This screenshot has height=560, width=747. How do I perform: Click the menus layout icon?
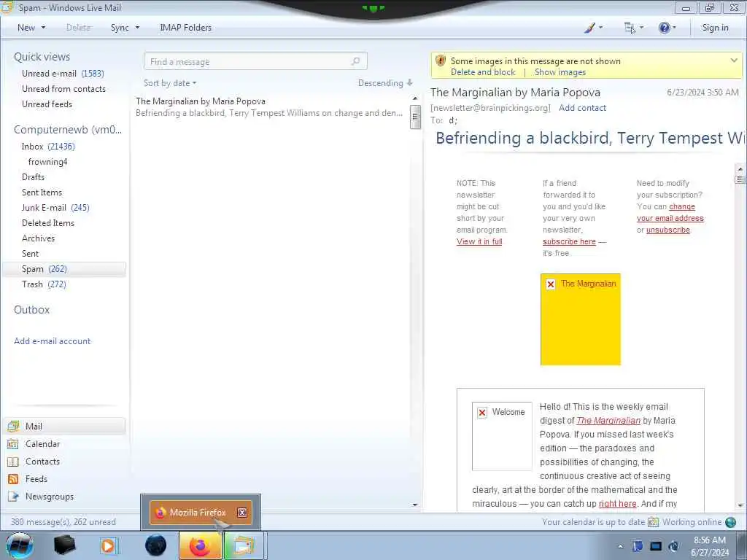(630, 28)
